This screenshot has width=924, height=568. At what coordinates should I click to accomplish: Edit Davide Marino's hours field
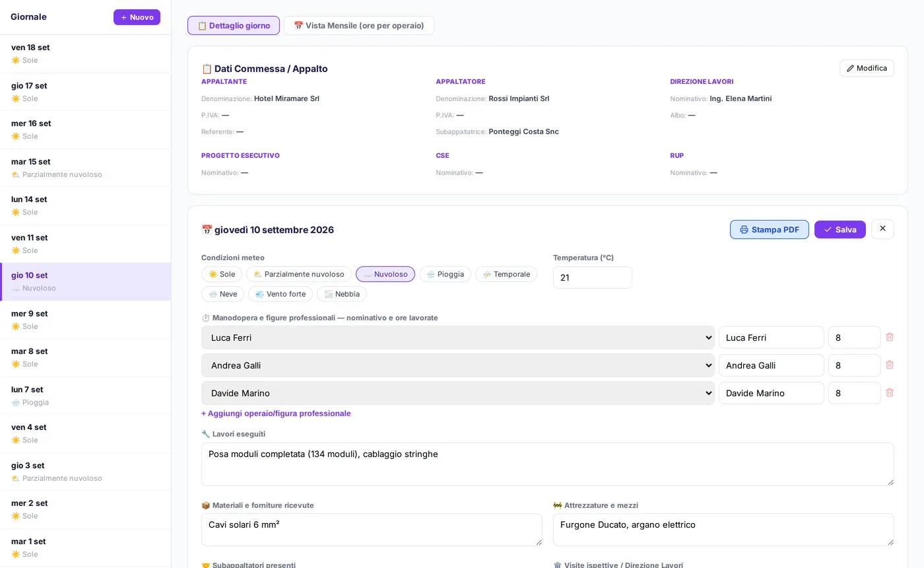point(855,393)
